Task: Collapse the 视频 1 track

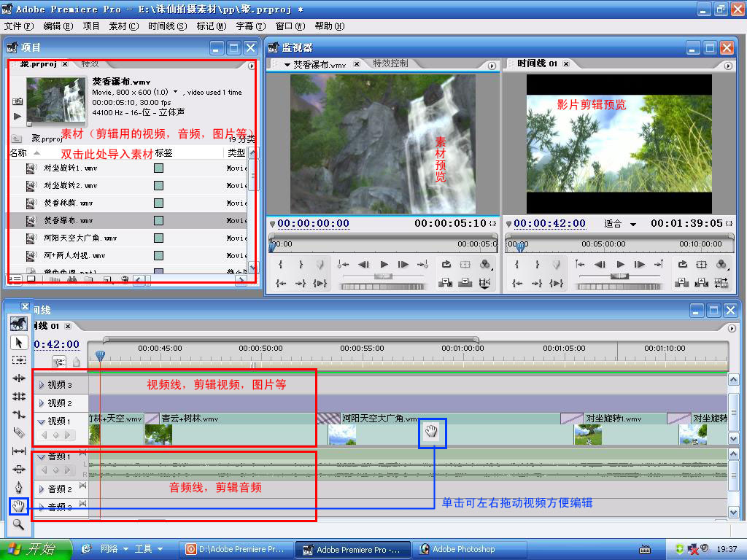Action: coord(42,421)
